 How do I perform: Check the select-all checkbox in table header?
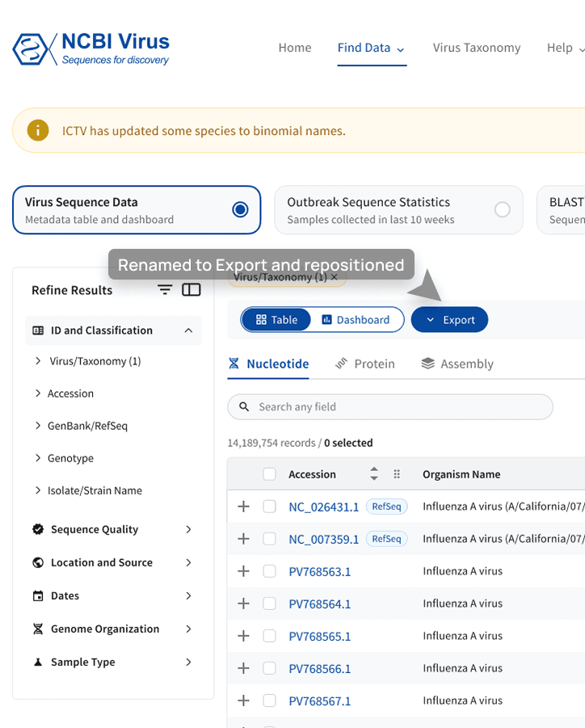[269, 474]
